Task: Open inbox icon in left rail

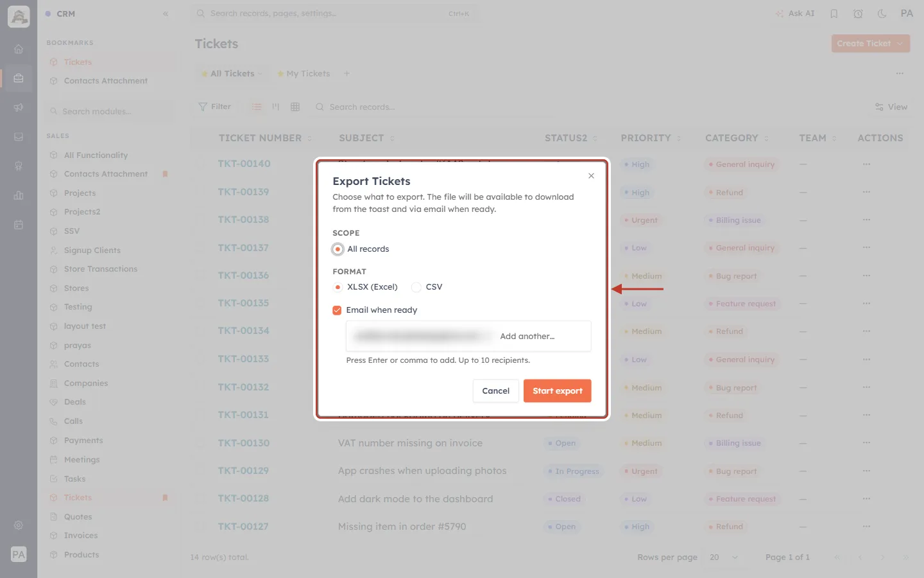Action: coord(19,137)
